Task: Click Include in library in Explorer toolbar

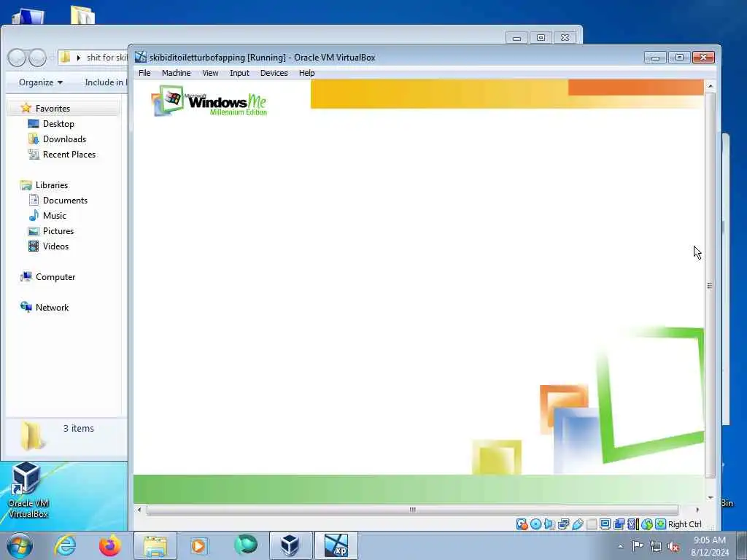Action: 105,82
